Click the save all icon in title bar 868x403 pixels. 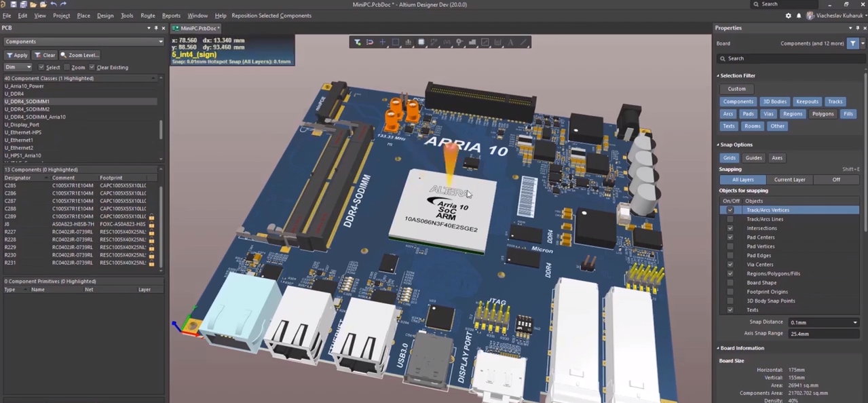click(x=24, y=4)
